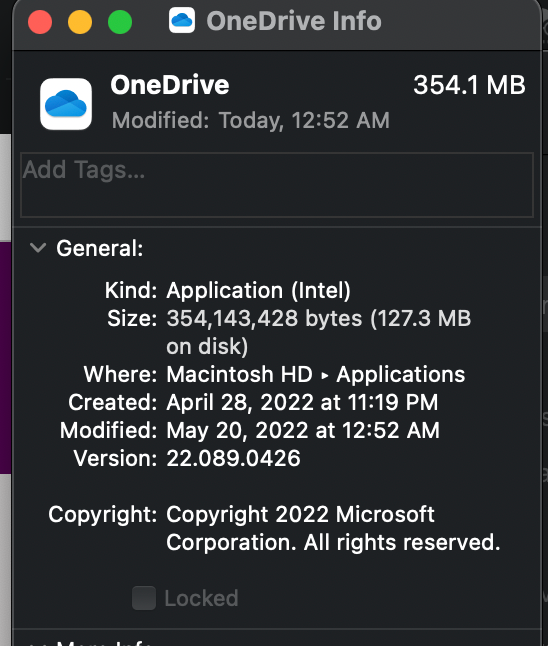The image size is (548, 646).
Task: Zoom the window with the green button
Action: [120, 22]
